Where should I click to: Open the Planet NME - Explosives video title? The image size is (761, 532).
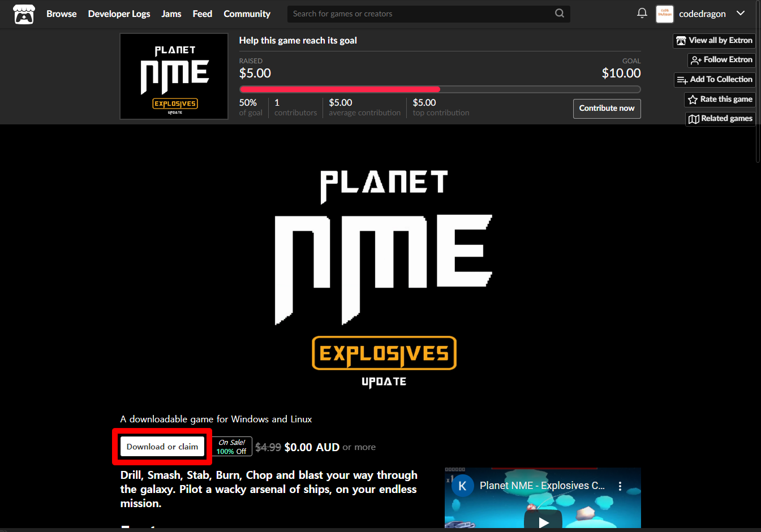point(542,486)
